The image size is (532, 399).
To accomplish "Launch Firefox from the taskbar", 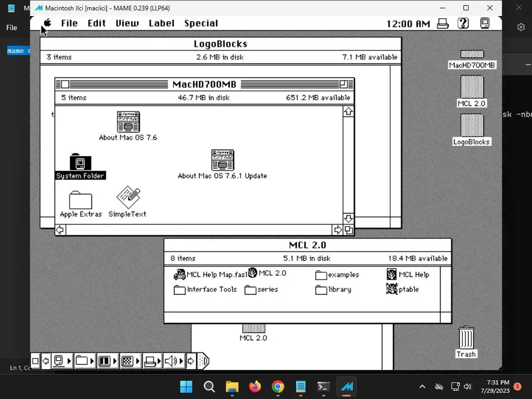I will click(x=255, y=387).
